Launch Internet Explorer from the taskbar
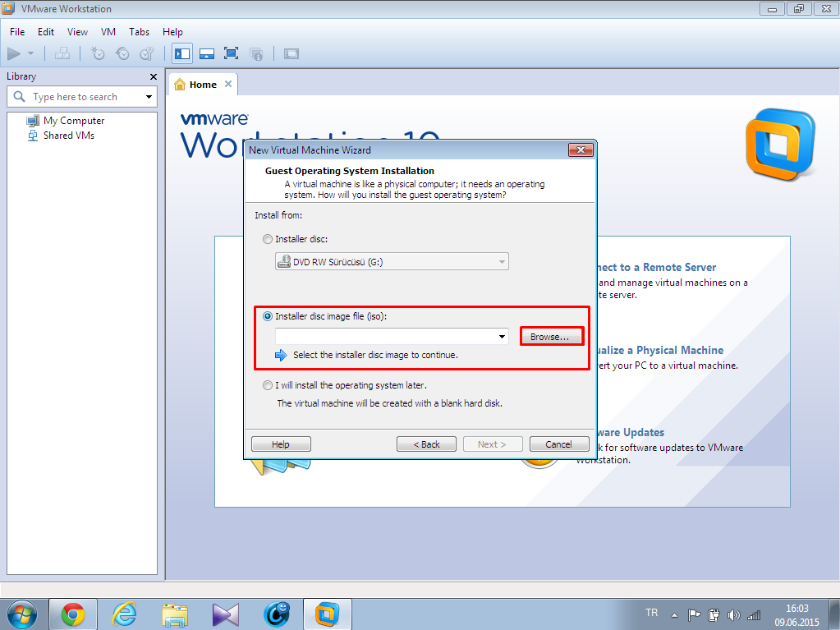 124,614
